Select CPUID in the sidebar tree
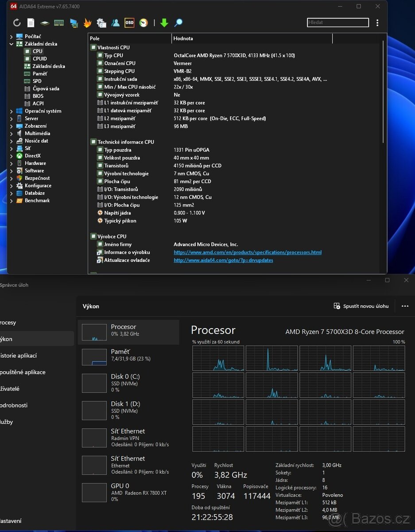The width and height of the screenshot is (415, 532). pyautogui.click(x=39, y=59)
